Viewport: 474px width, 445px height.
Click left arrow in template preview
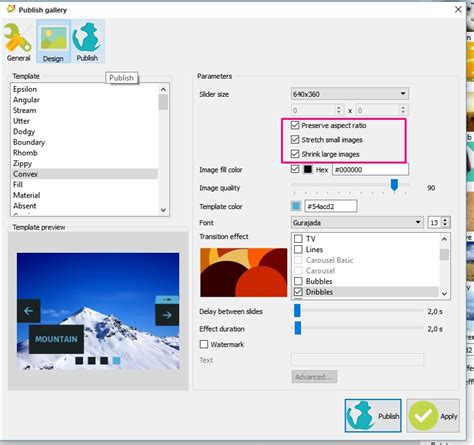(x=29, y=310)
